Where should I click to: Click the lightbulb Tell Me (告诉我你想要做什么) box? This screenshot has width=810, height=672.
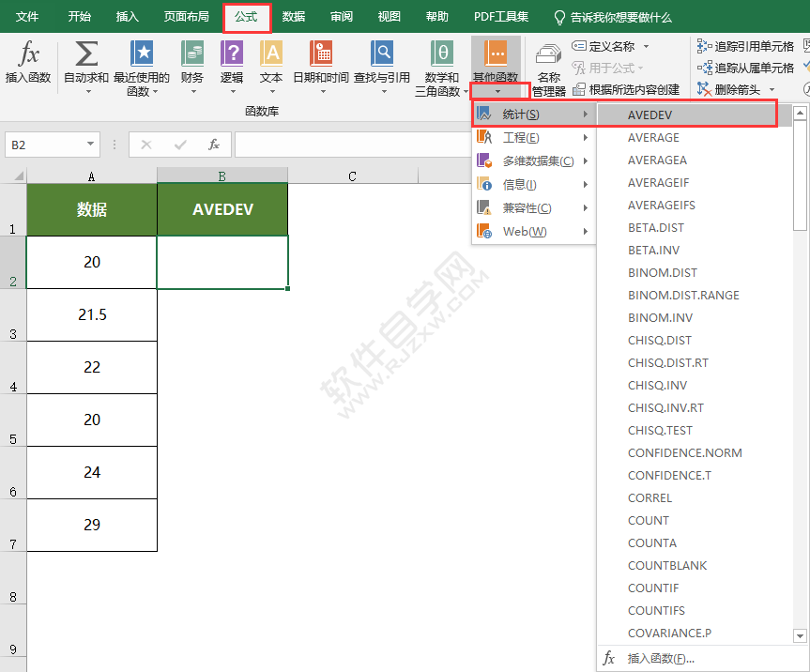pos(613,18)
